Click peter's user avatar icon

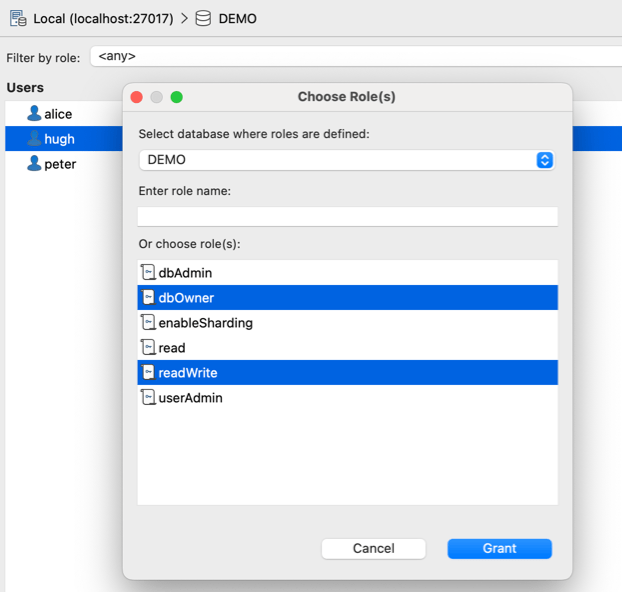coord(34,164)
